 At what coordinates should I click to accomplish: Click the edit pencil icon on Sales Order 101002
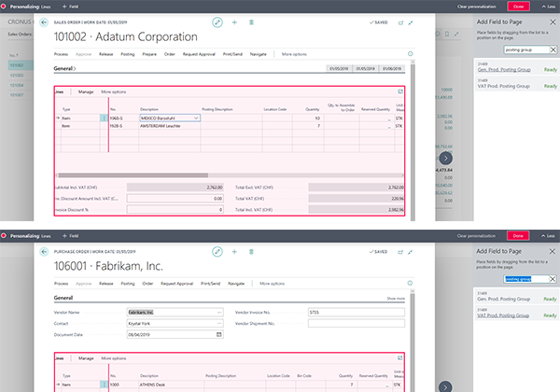click(217, 20)
